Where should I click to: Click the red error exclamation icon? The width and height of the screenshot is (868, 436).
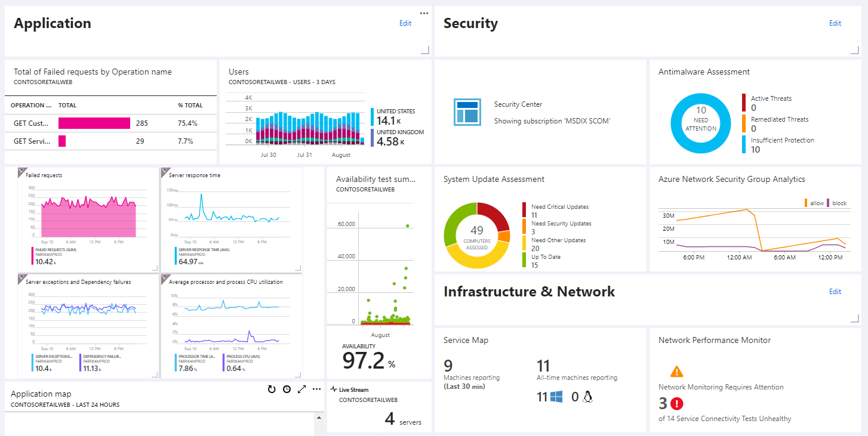tap(676, 404)
